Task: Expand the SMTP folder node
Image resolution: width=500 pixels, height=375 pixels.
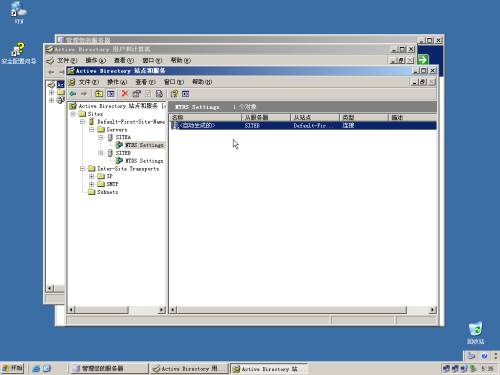Action: (92, 184)
